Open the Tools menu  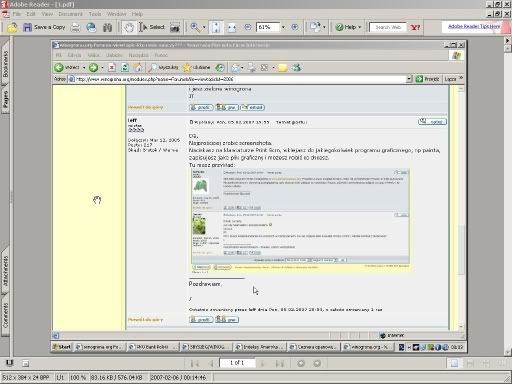(x=95, y=14)
